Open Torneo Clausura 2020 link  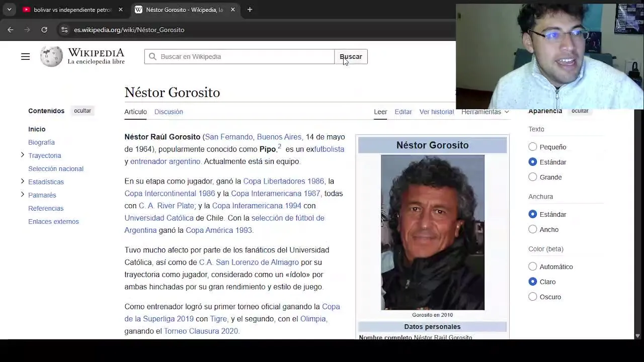point(201,331)
